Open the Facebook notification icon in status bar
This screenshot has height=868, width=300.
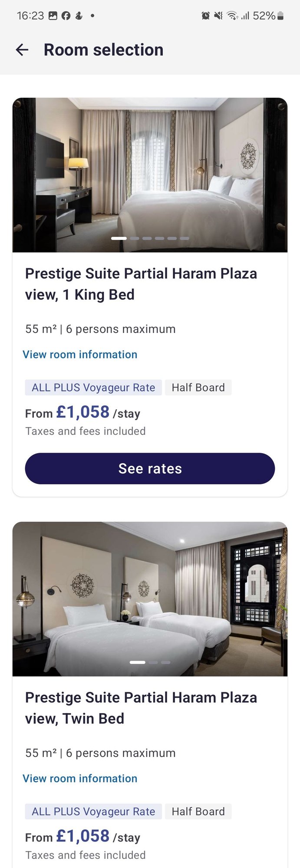66,16
